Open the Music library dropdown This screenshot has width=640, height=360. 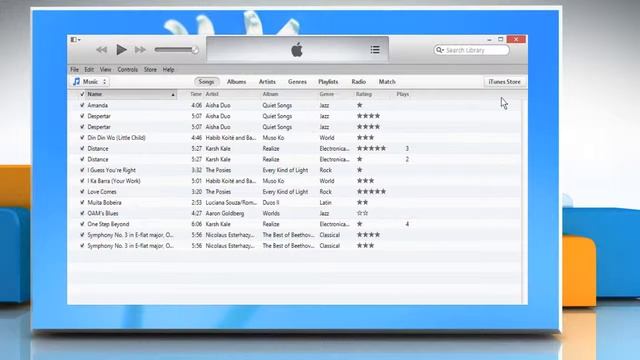click(90, 82)
